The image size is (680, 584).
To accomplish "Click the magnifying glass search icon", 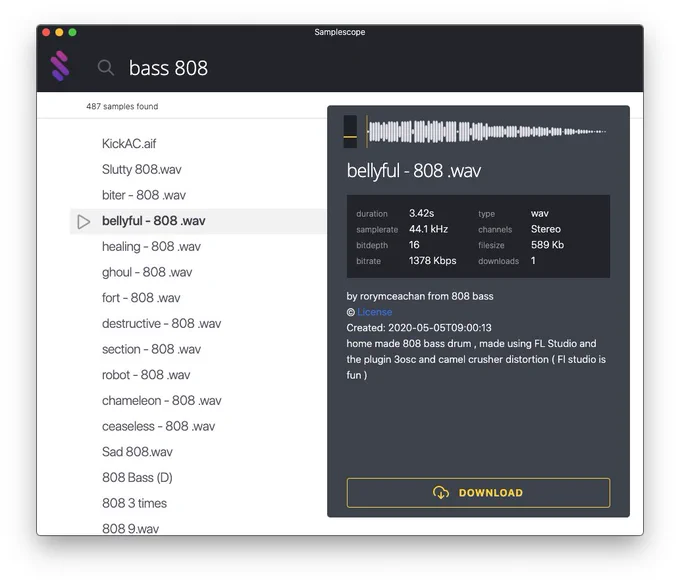I will (x=105, y=68).
